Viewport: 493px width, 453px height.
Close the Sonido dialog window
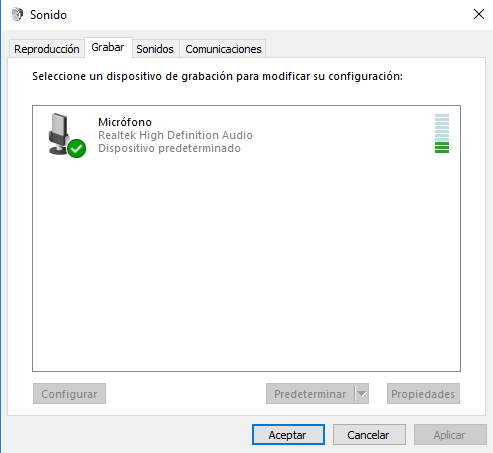(x=479, y=14)
